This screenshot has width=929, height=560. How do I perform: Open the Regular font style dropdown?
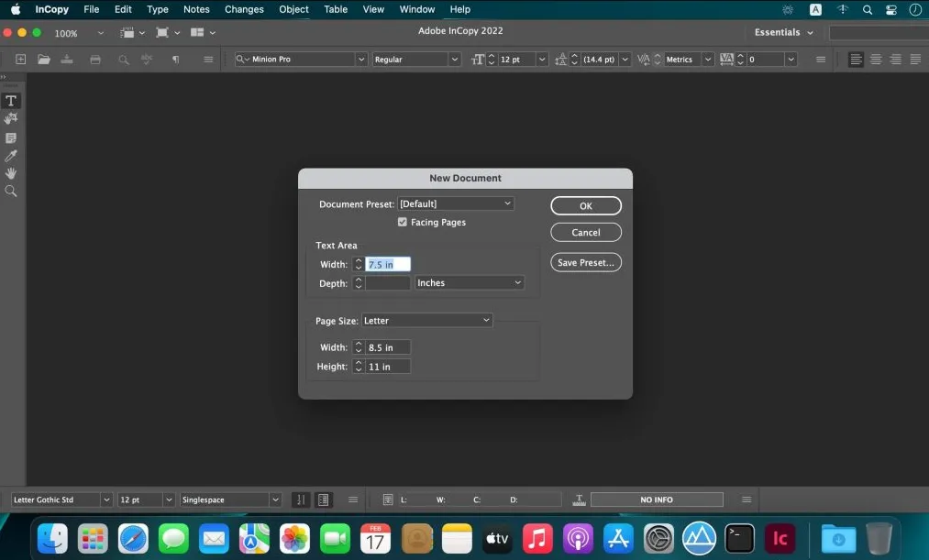pos(455,60)
